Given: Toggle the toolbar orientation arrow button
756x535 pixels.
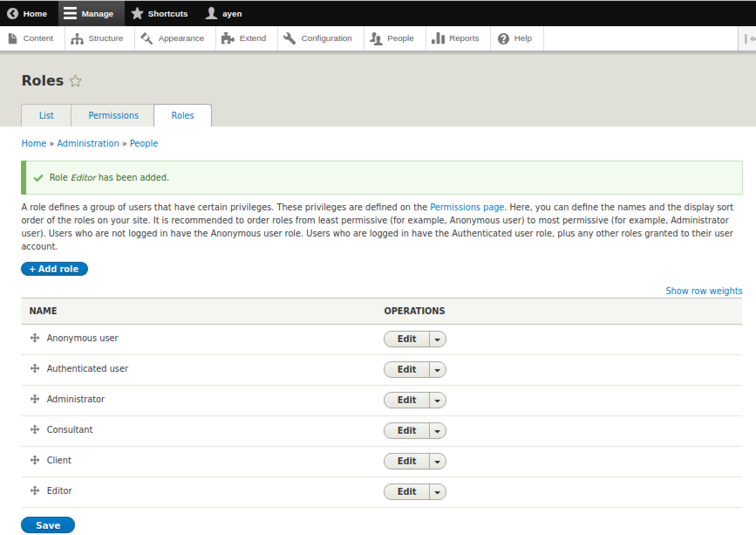Looking at the screenshot, I should [x=749, y=39].
